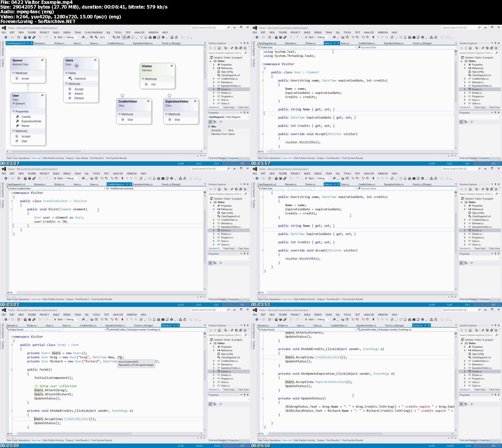In 00:01:57 frame, toggle Categorized view in Properties pane
The height and width of the screenshot is (448, 502).
[x=461, y=122]
